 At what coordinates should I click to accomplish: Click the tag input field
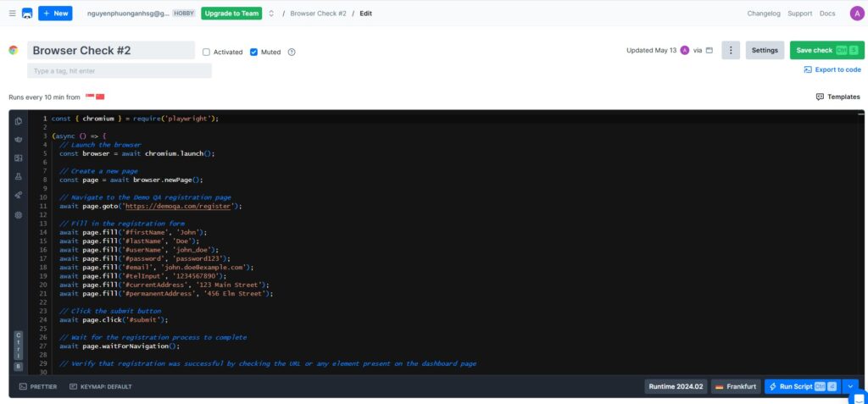pyautogui.click(x=119, y=71)
